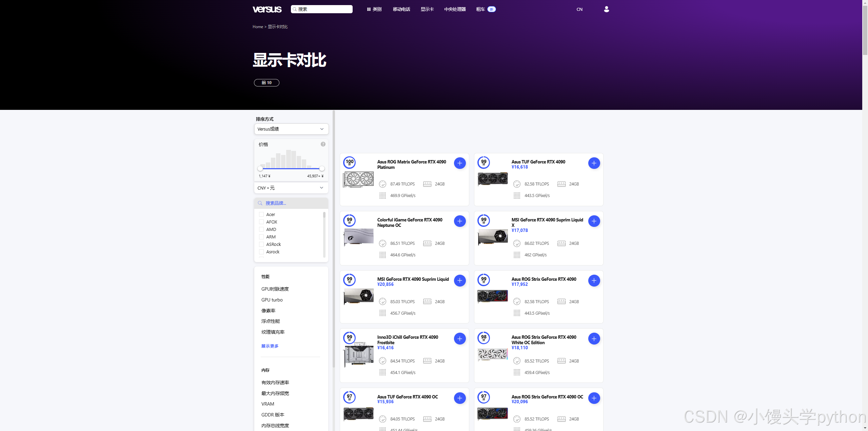This screenshot has width=868, height=431.
Task: Enable the AMD brand filter checkbox
Action: click(x=261, y=229)
